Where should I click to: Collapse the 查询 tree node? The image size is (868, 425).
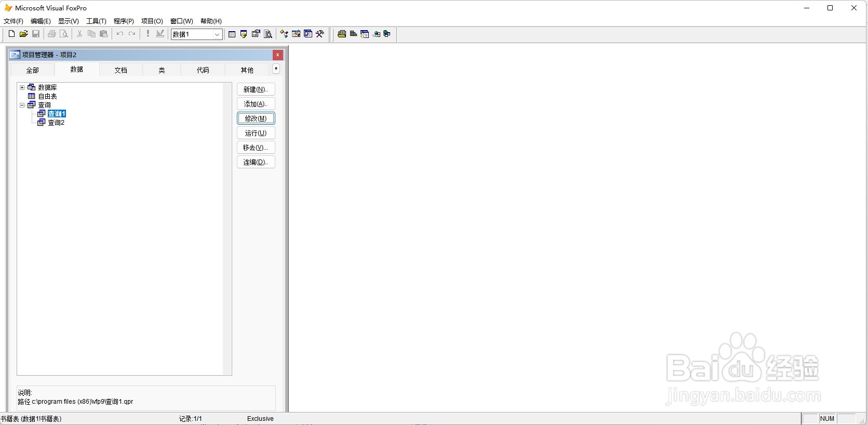click(22, 105)
